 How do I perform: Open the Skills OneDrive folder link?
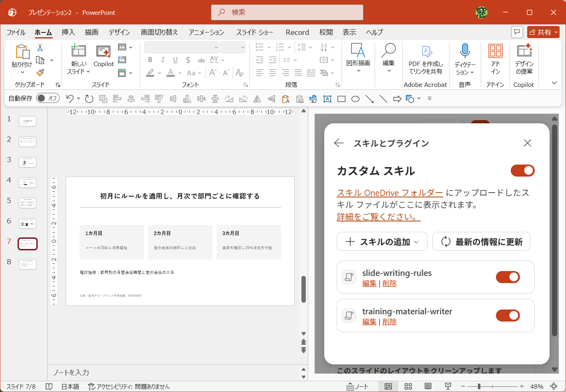coord(390,193)
